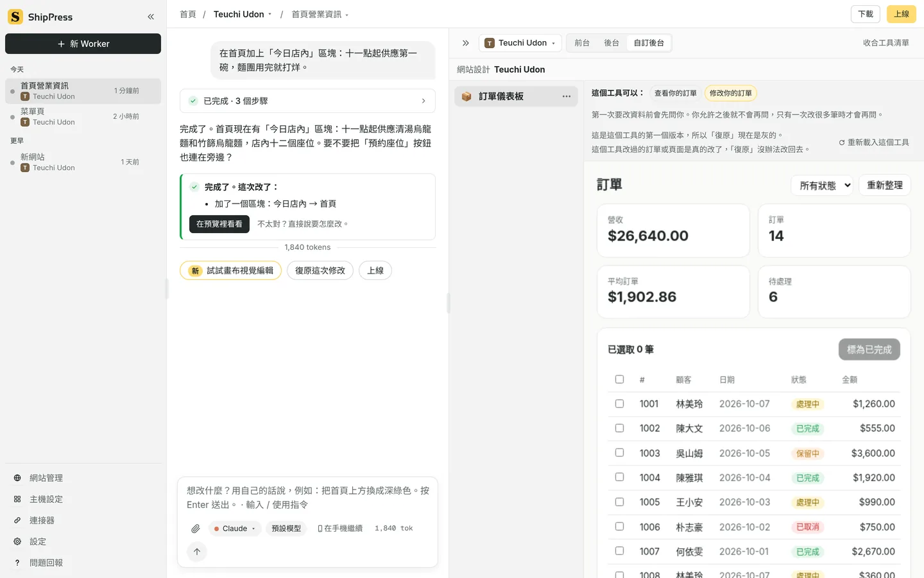
Task: Click 在預覽裡看看 button
Action: [219, 224]
